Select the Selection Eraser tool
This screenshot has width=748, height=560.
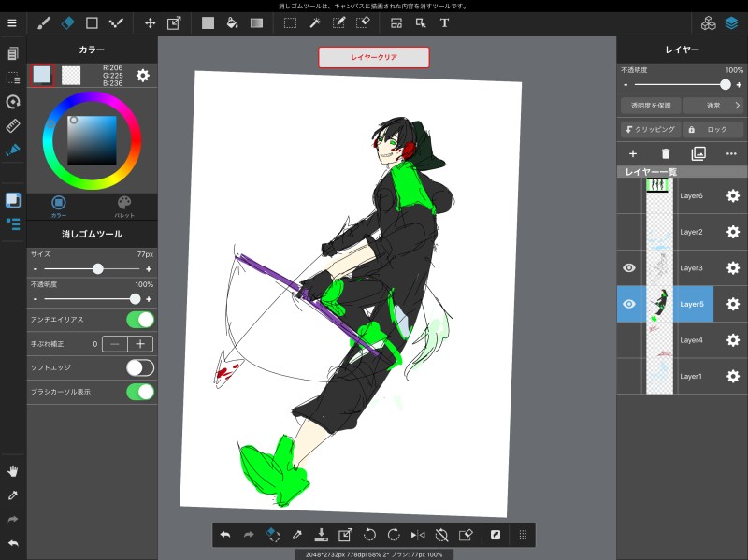[363, 22]
